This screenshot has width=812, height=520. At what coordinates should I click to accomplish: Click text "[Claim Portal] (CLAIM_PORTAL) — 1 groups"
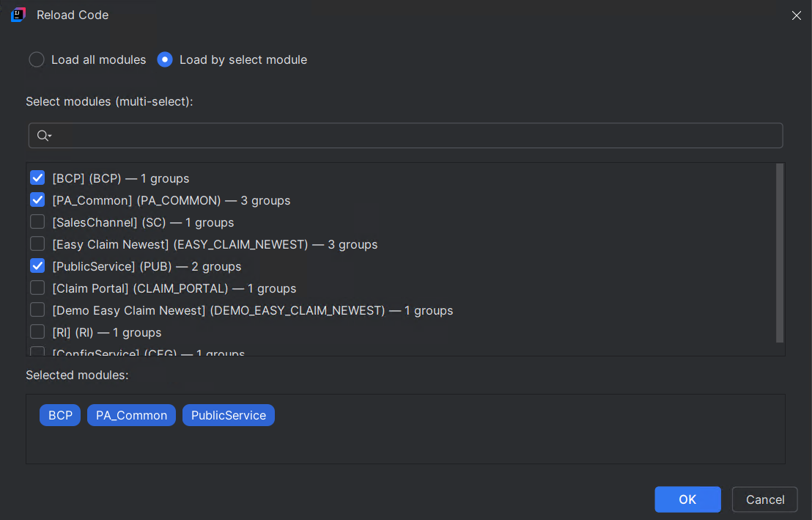[174, 289]
